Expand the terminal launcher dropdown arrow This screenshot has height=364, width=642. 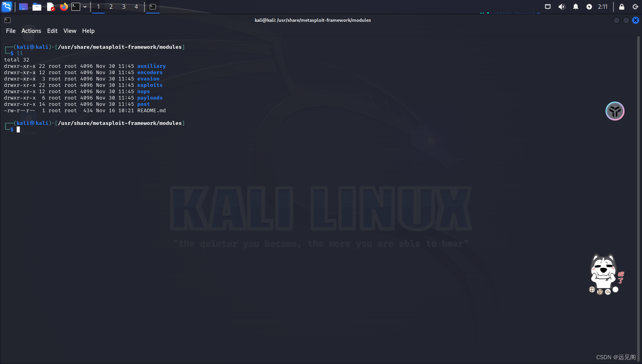[85, 7]
